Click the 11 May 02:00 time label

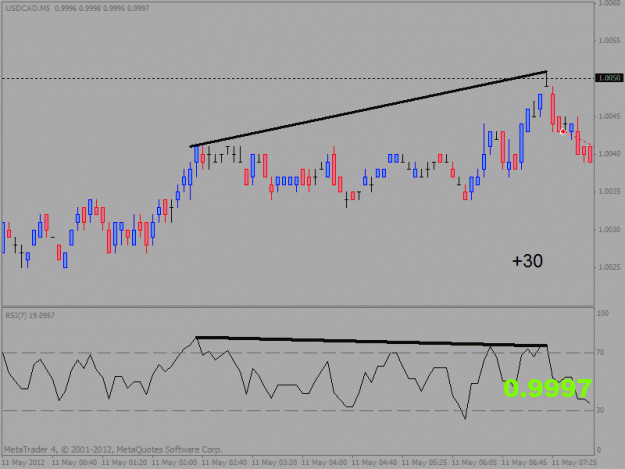(x=174, y=463)
